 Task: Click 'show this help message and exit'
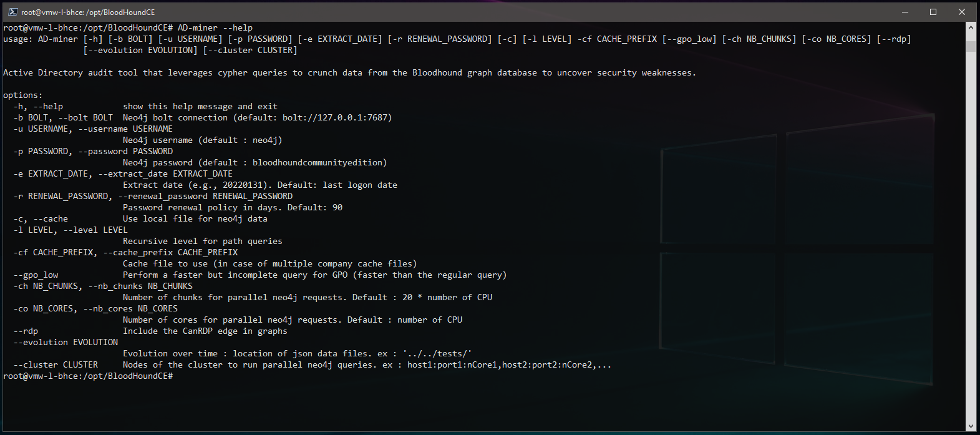[200, 106]
